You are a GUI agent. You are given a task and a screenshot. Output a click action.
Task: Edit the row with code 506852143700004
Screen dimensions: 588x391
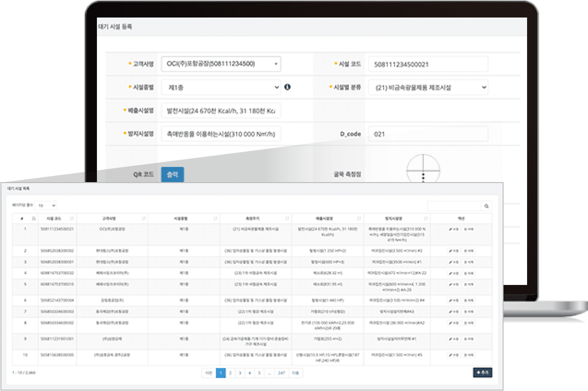pyautogui.click(x=454, y=300)
